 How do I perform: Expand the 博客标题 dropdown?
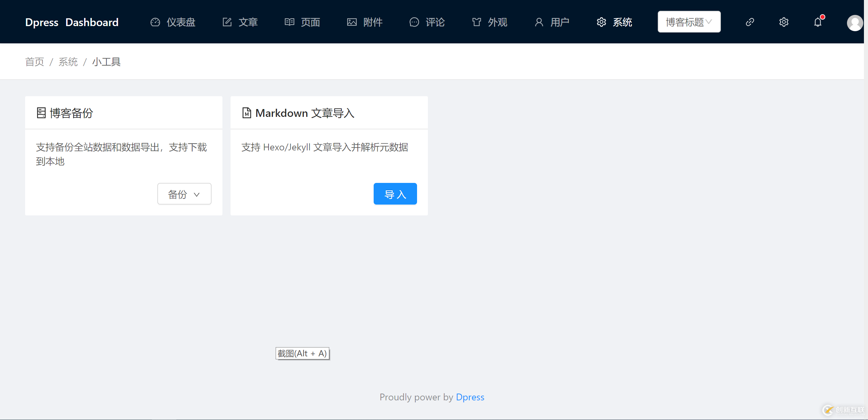click(689, 22)
